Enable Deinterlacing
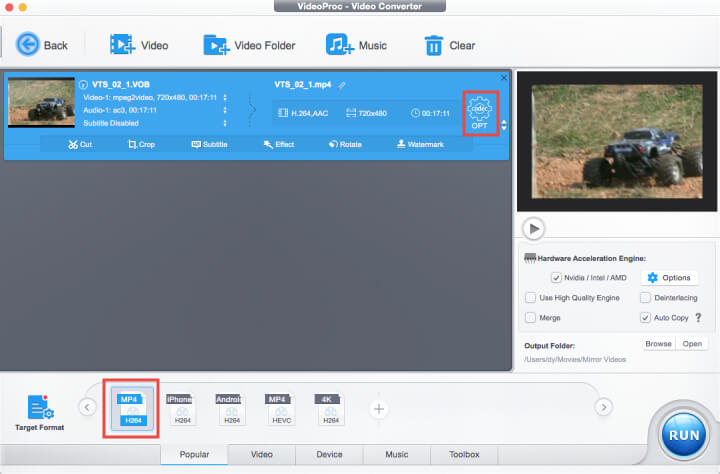This screenshot has height=474, width=720. [x=645, y=298]
